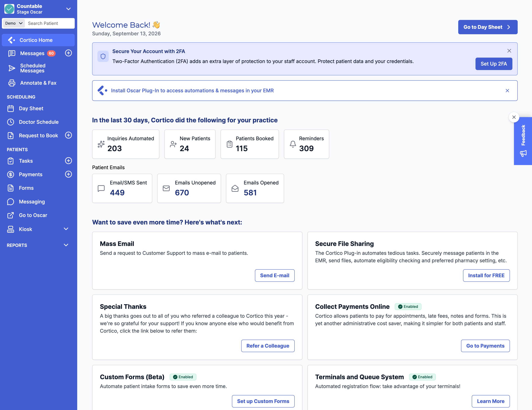532x410 pixels.
Task: Open Scheduled Messages in the sidebar
Action: (38, 68)
